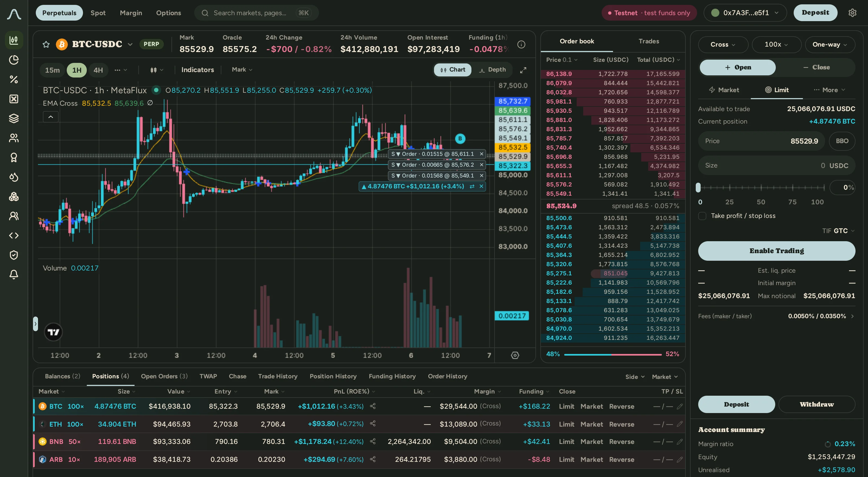Hide the EMA Cross indicator
868x477 pixels.
[150, 103]
